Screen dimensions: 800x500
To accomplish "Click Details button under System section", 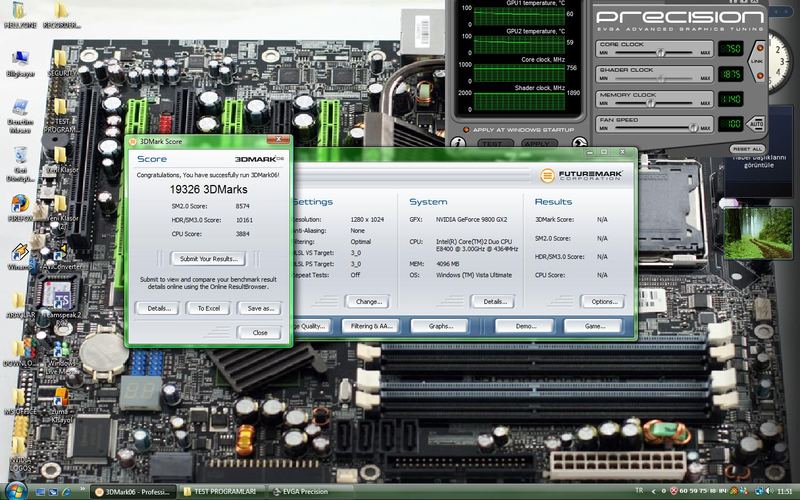I will [493, 302].
